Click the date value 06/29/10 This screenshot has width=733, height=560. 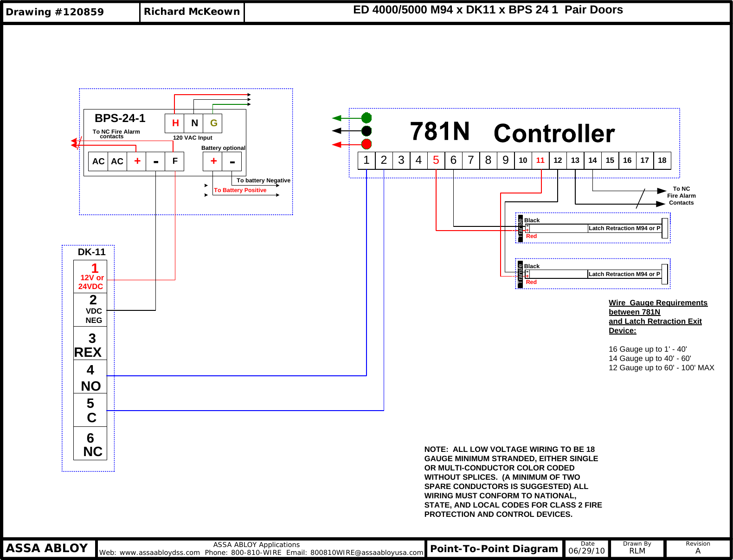[587, 551]
